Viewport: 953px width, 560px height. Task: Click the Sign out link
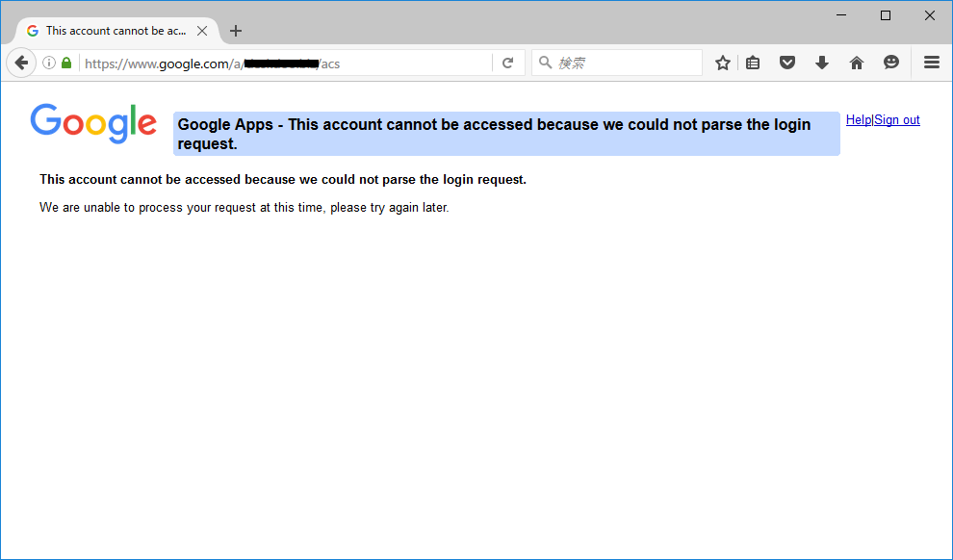[897, 119]
